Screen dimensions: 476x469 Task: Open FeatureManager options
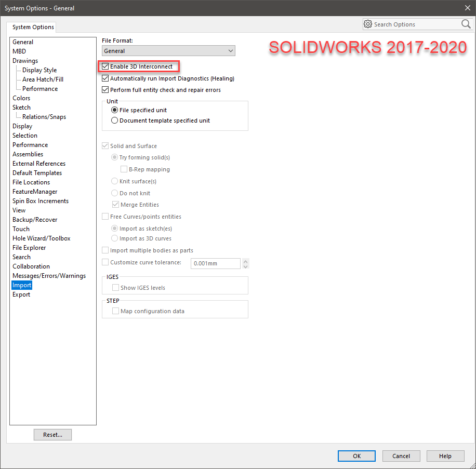tap(35, 192)
